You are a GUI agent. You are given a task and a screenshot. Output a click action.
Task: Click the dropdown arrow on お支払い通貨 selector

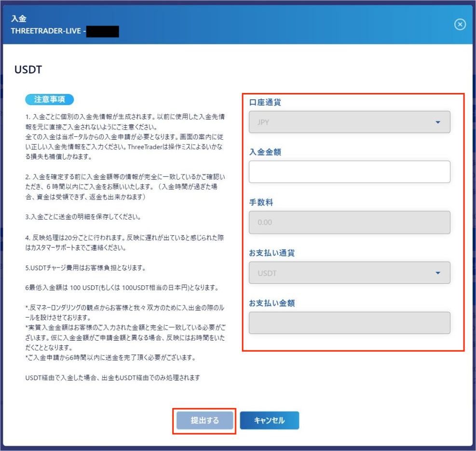(438, 272)
